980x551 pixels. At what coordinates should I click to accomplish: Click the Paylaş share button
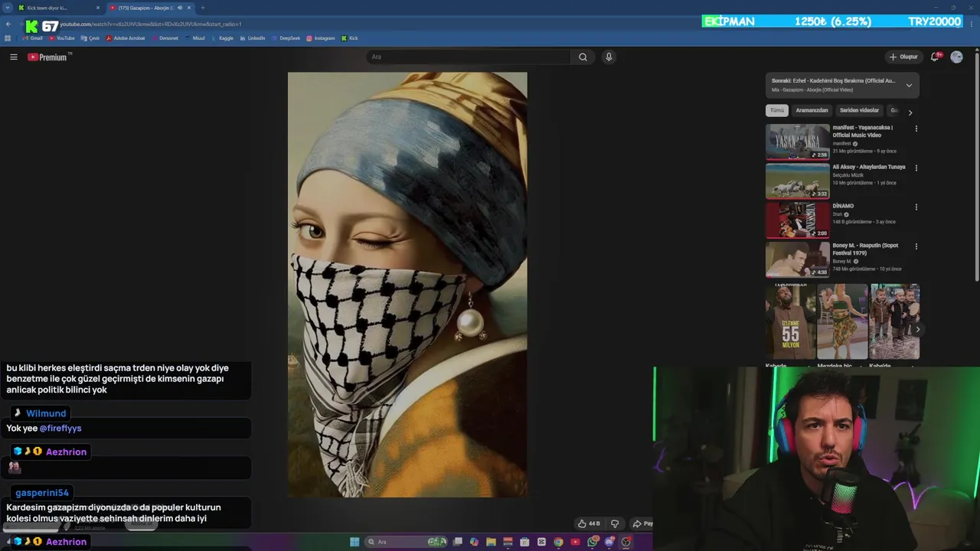pyautogui.click(x=642, y=523)
